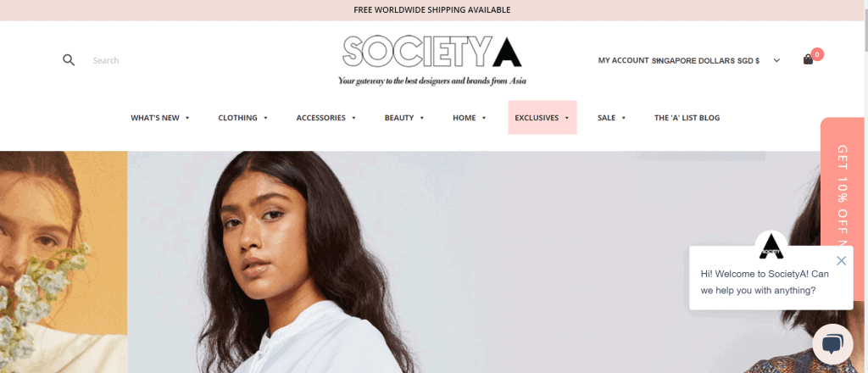Open the Accessories menu
This screenshot has height=373, width=868.
coord(325,118)
